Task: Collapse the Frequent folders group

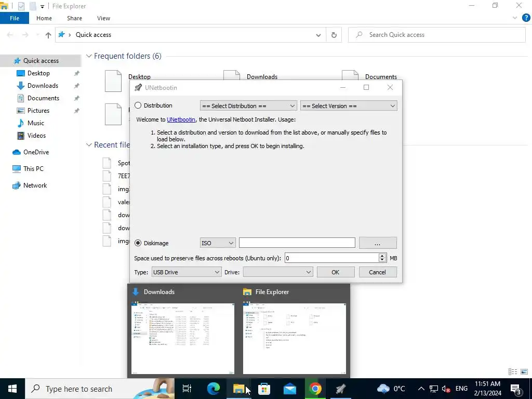Action: 89,56
